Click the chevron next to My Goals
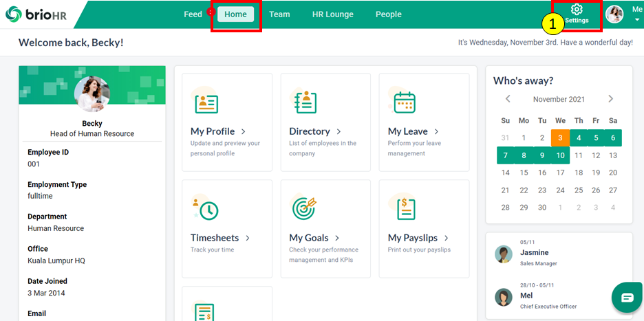 (x=337, y=238)
